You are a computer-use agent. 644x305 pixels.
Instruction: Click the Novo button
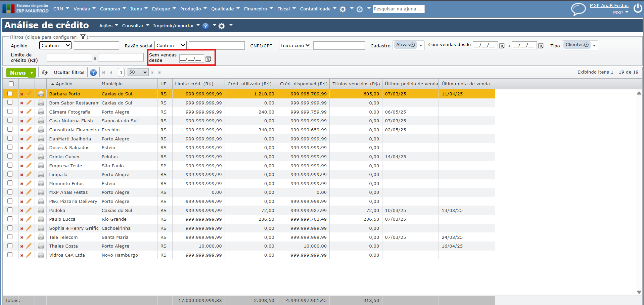(x=17, y=73)
